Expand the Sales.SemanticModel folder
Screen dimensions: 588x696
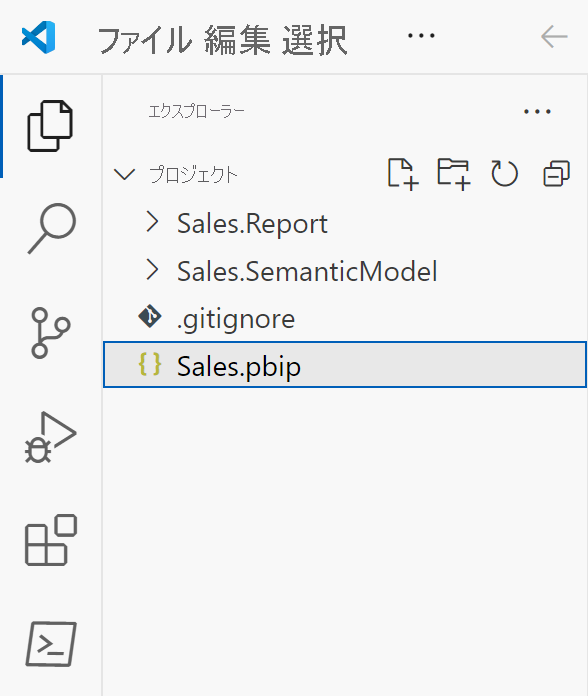coord(152,269)
